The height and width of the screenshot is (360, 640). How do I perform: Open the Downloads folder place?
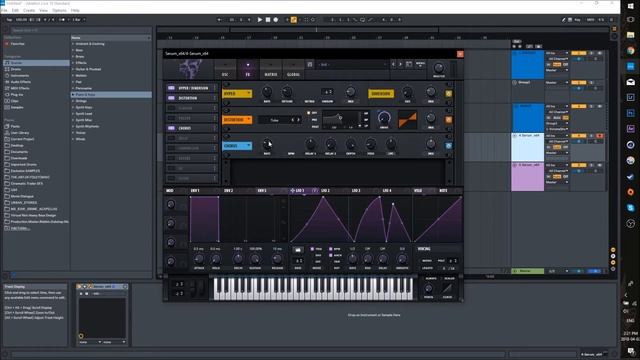click(x=19, y=158)
